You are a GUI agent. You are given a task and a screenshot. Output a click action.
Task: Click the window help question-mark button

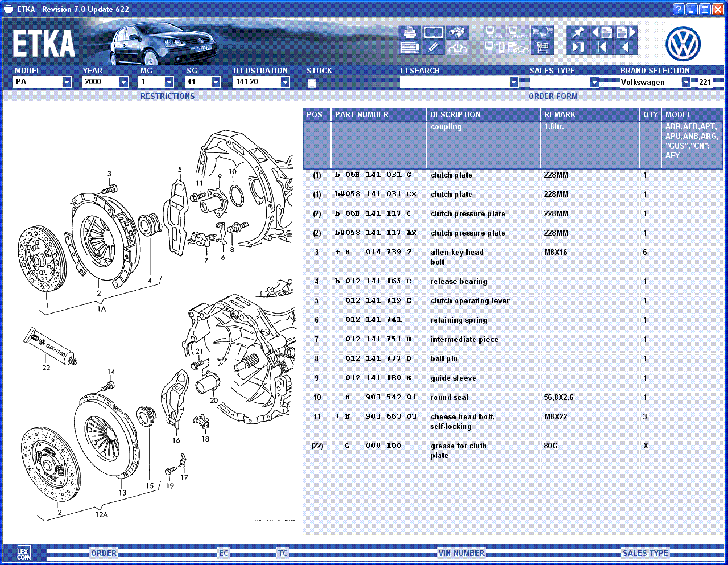[x=678, y=9]
